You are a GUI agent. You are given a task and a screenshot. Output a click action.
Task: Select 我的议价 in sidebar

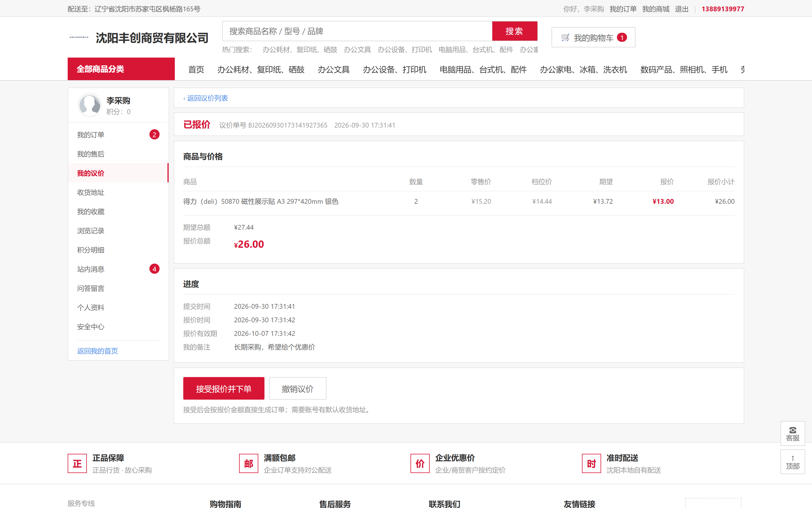(118, 173)
